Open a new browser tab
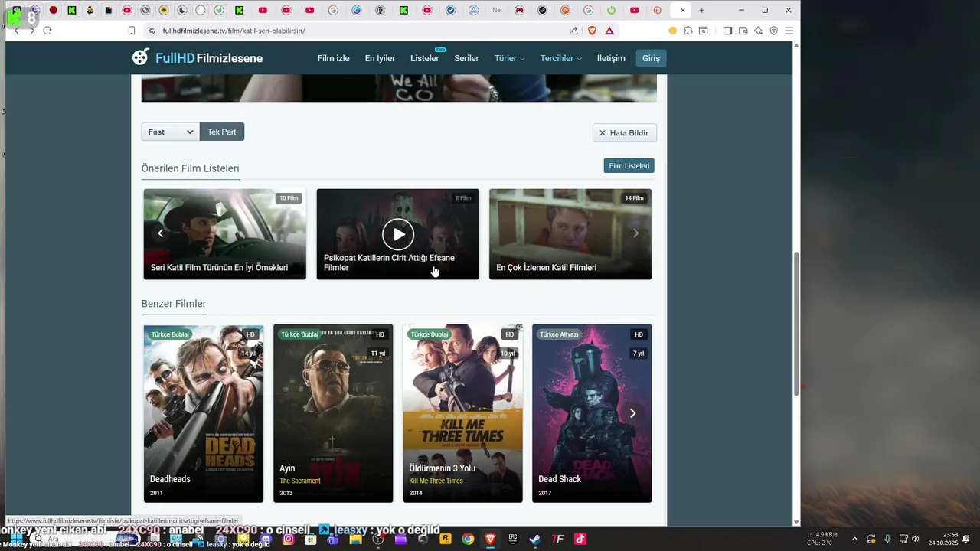The height and width of the screenshot is (551, 980). 701,10
